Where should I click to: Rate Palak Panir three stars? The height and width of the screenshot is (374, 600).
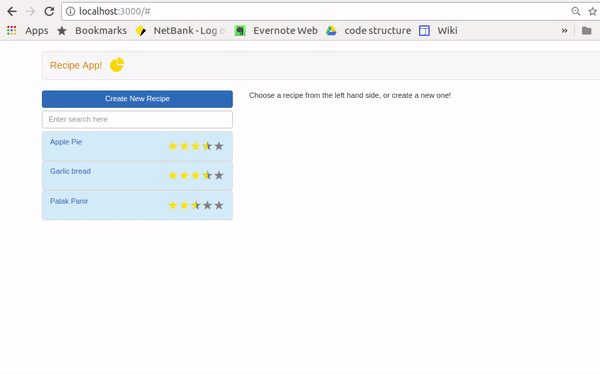click(x=196, y=206)
